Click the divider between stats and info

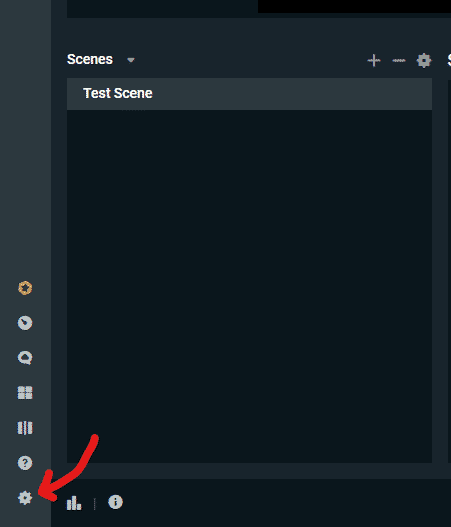pos(95,503)
